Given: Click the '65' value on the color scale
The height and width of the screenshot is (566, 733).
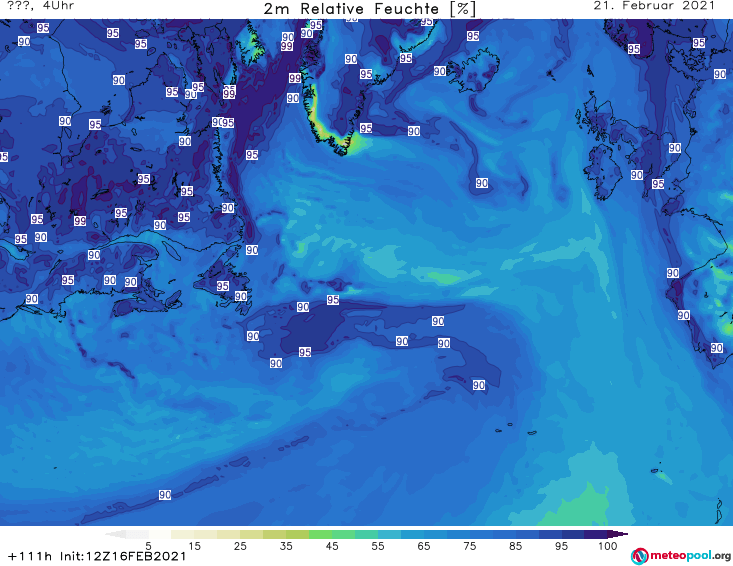Looking at the screenshot, I should (x=424, y=546).
